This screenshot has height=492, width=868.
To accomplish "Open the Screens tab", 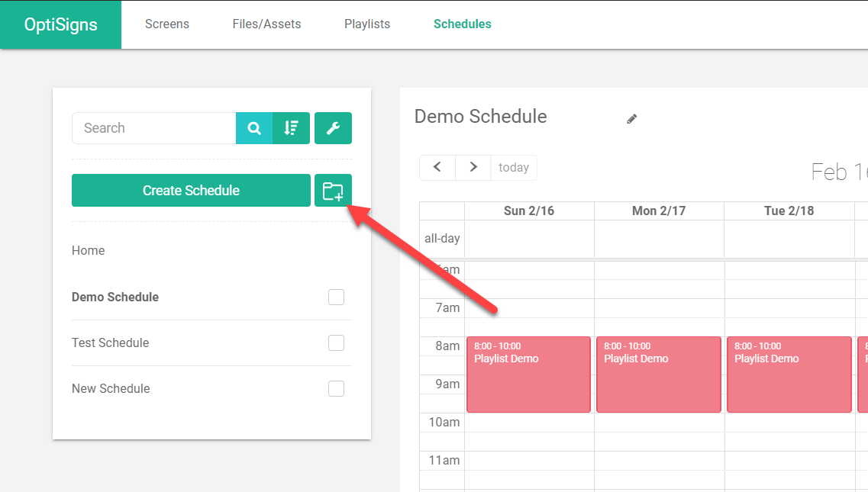I will coord(167,24).
